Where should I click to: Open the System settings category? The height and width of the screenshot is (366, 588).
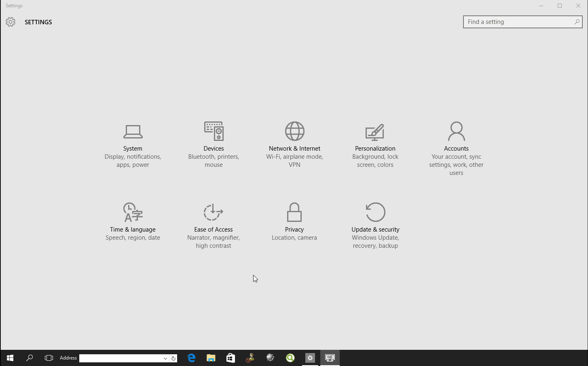133,146
